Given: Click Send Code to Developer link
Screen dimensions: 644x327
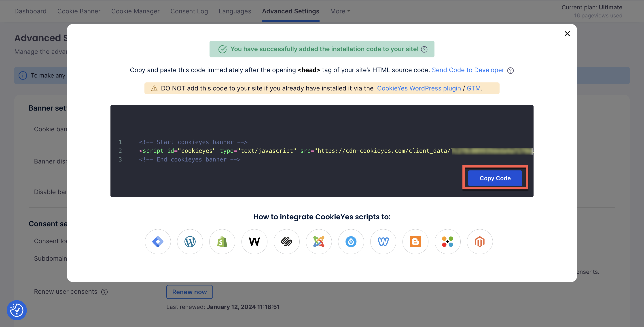Looking at the screenshot, I should [x=468, y=70].
